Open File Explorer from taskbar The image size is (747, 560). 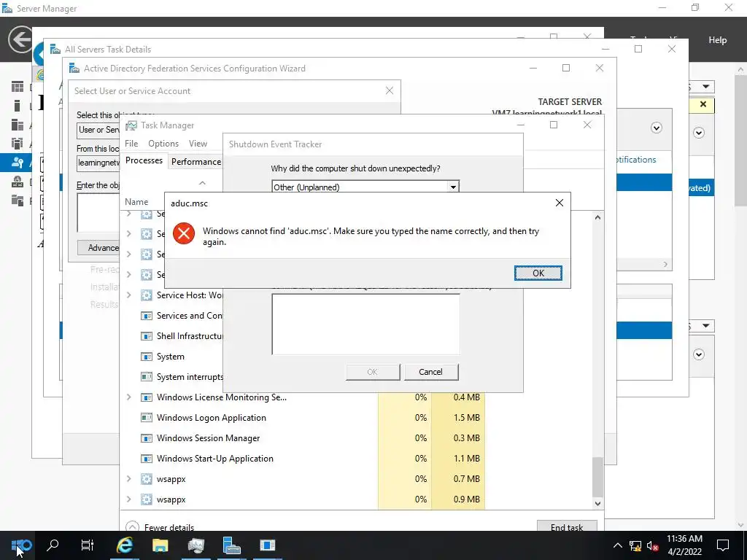point(160,545)
